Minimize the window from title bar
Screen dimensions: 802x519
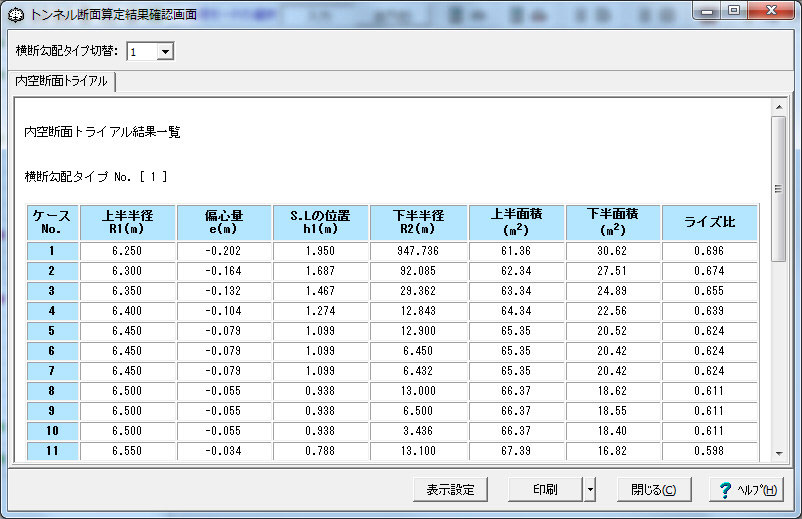click(x=707, y=10)
